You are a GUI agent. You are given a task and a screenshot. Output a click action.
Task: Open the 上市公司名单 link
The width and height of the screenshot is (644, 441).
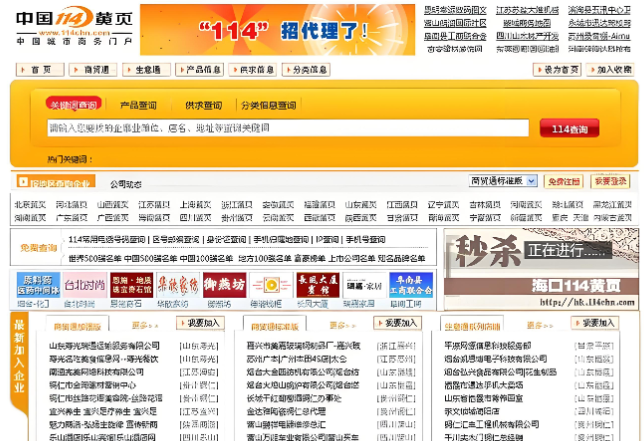352,258
